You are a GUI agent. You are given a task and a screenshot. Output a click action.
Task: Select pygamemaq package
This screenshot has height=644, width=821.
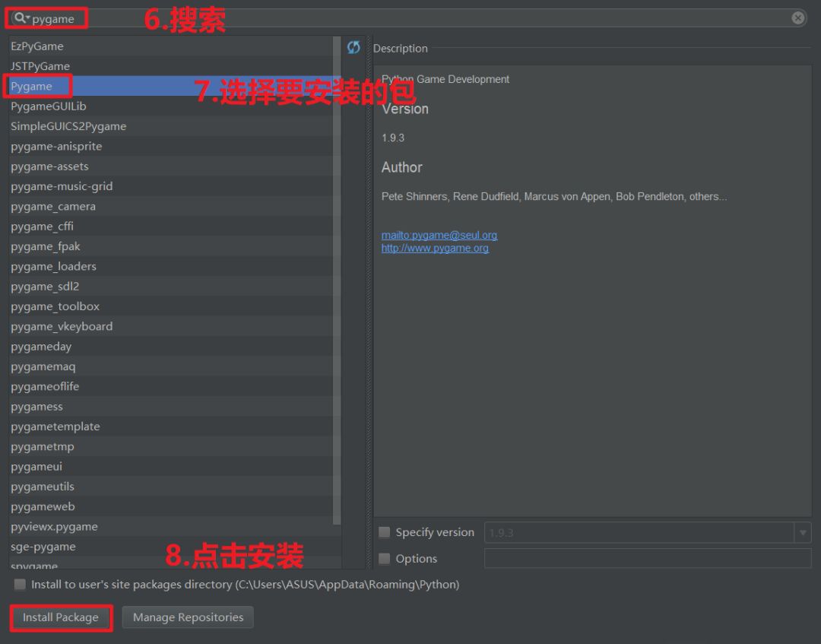171,366
